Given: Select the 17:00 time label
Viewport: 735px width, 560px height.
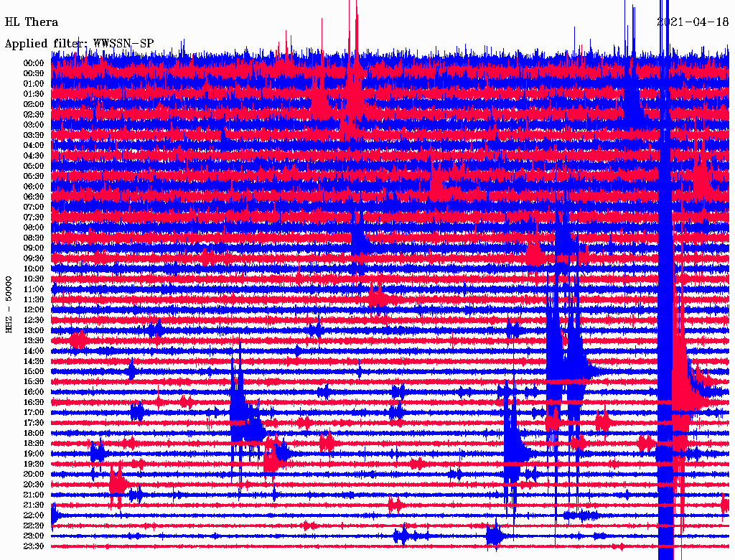Looking at the screenshot, I should pos(34,413).
